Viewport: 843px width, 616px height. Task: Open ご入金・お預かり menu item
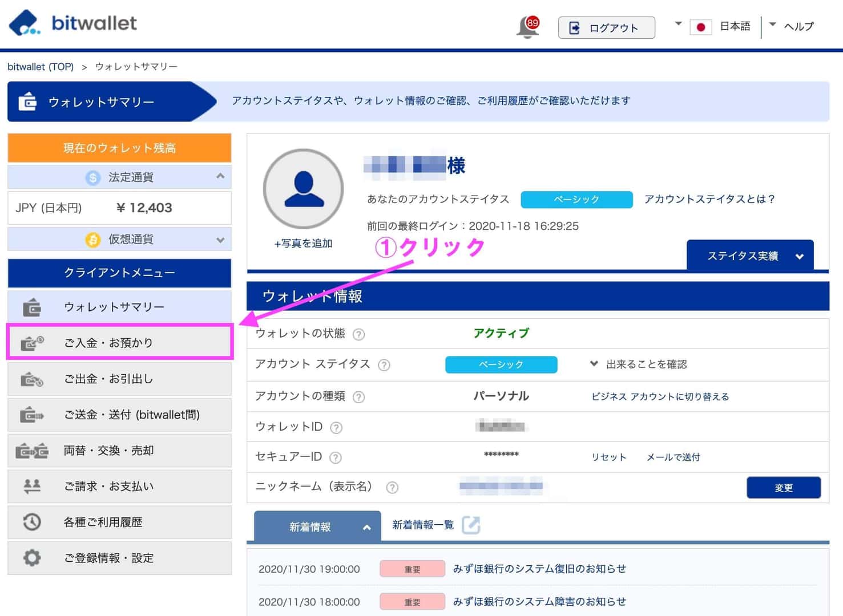coord(119,343)
